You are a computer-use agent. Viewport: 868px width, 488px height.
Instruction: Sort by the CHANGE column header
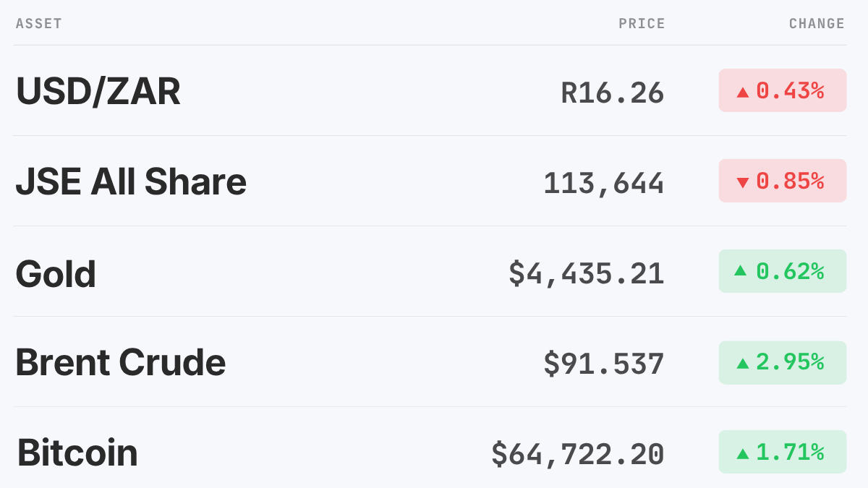(817, 23)
